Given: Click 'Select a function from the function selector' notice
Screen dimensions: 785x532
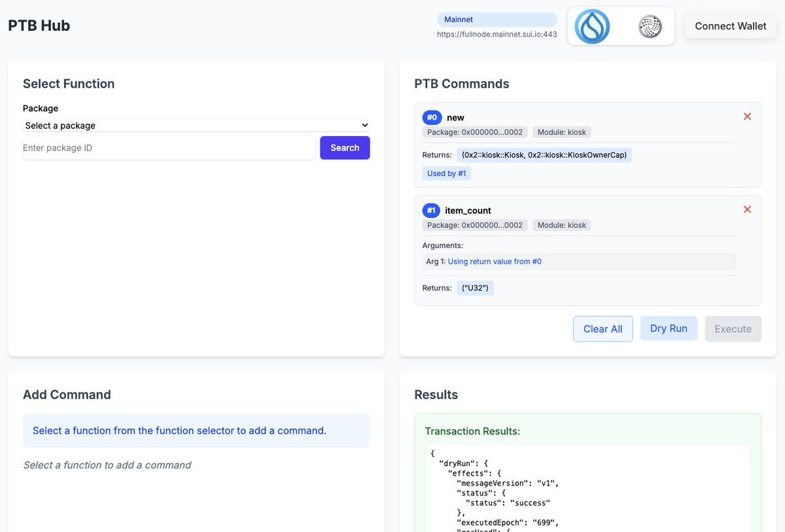Looking at the screenshot, I should (x=196, y=431).
